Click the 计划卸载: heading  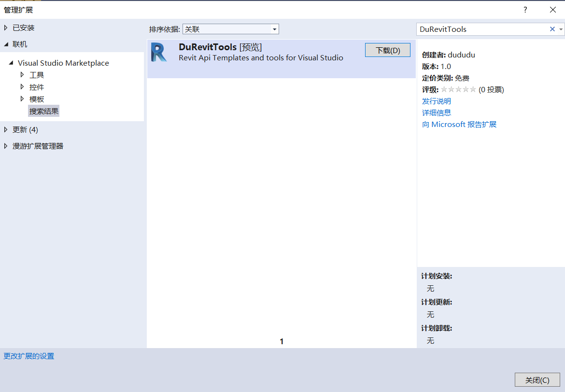[437, 328]
